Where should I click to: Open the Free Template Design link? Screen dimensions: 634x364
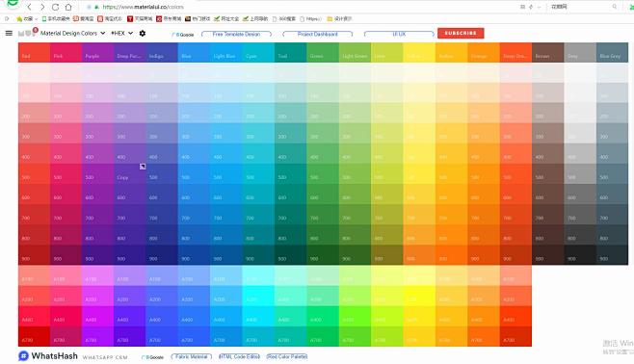point(236,35)
